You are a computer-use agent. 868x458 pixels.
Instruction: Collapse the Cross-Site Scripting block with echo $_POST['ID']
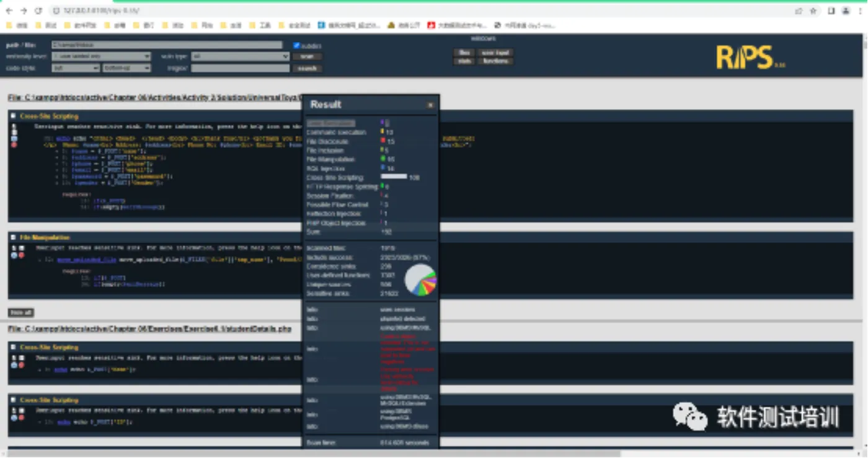point(14,400)
